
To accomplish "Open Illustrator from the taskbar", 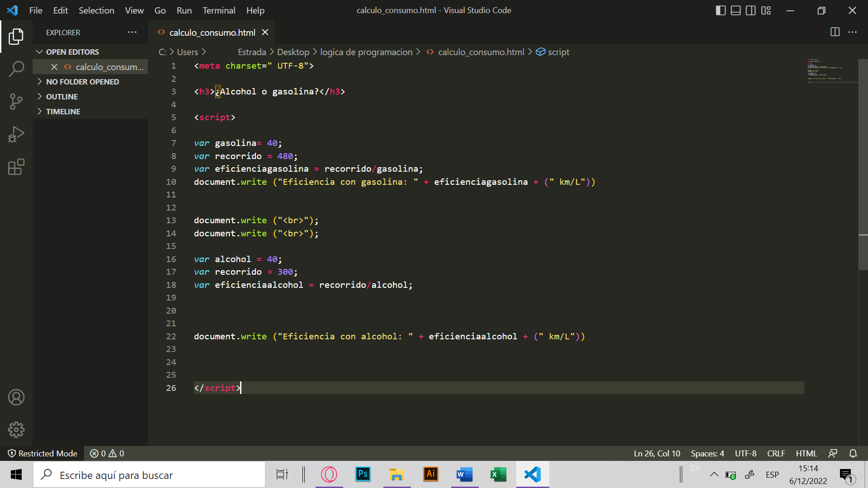I will pyautogui.click(x=431, y=474).
